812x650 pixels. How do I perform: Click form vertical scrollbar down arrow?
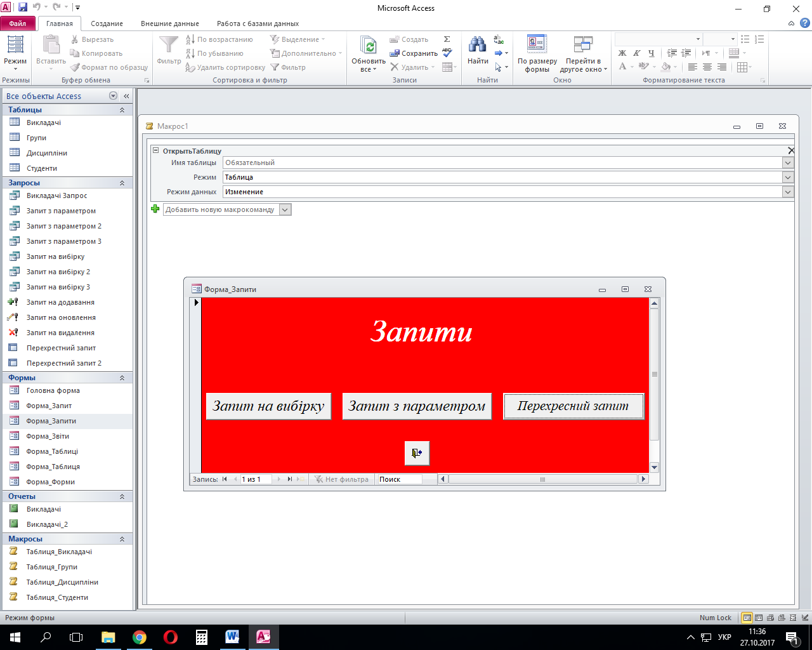654,467
